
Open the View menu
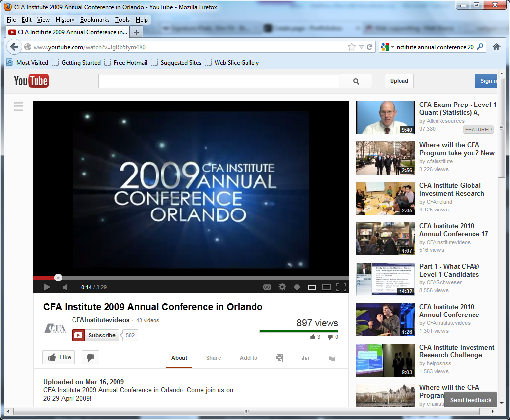(x=43, y=20)
